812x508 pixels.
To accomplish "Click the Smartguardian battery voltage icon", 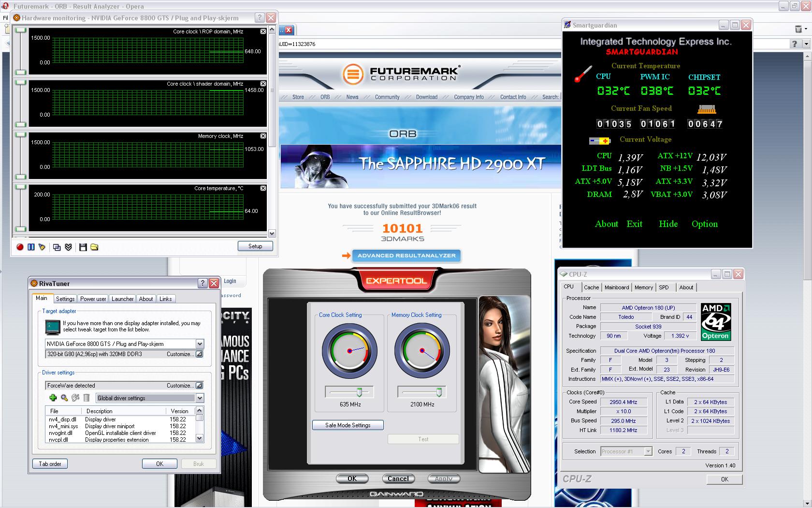I will 600,141.
